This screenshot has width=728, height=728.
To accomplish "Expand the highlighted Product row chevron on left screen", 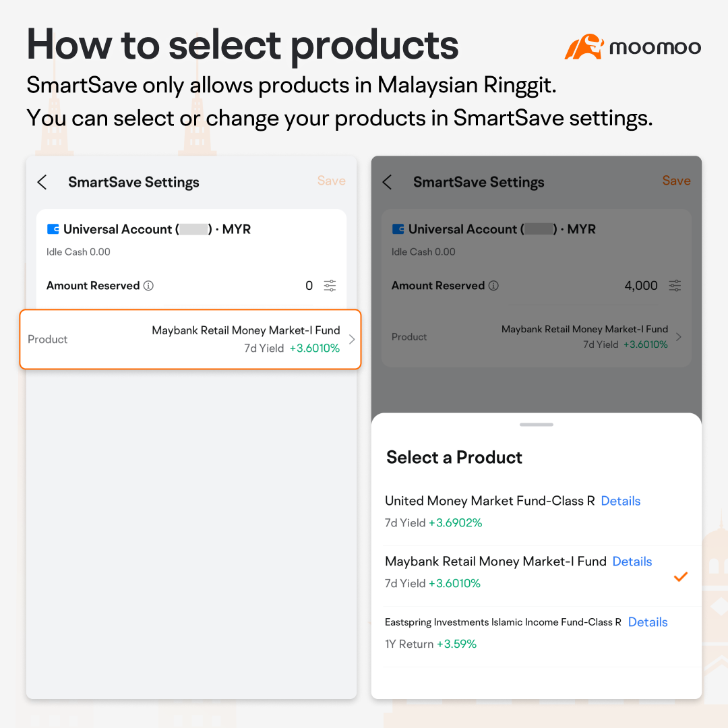I will (x=351, y=340).
